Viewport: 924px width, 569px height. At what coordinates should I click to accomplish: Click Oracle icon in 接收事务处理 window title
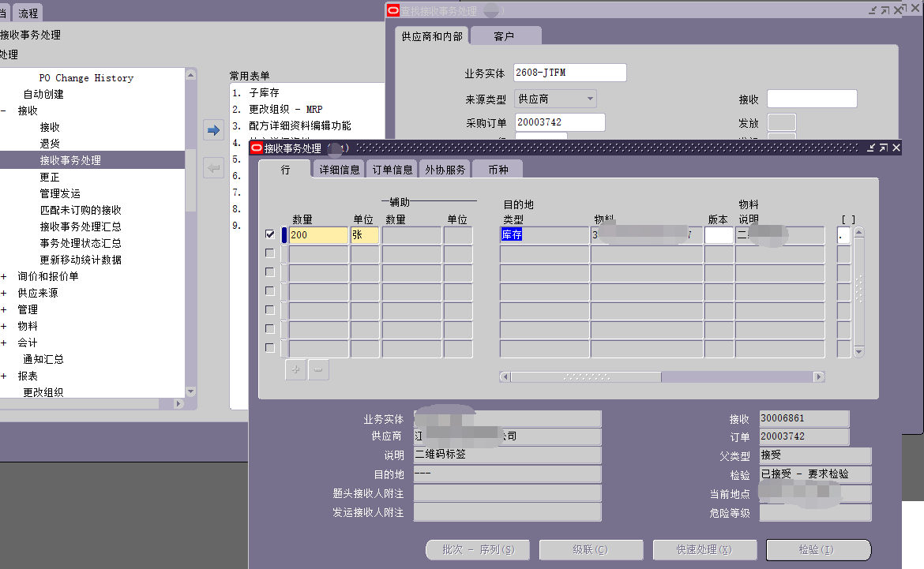point(257,148)
